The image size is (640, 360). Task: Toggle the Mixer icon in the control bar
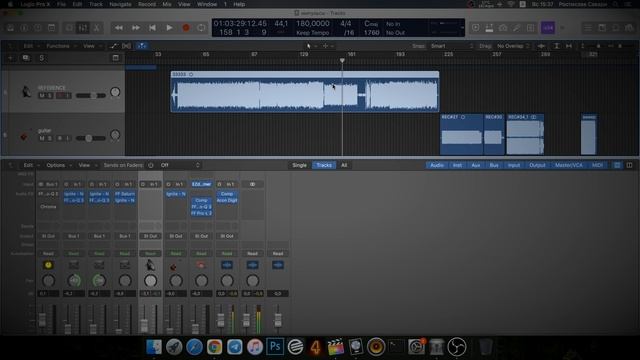83,28
